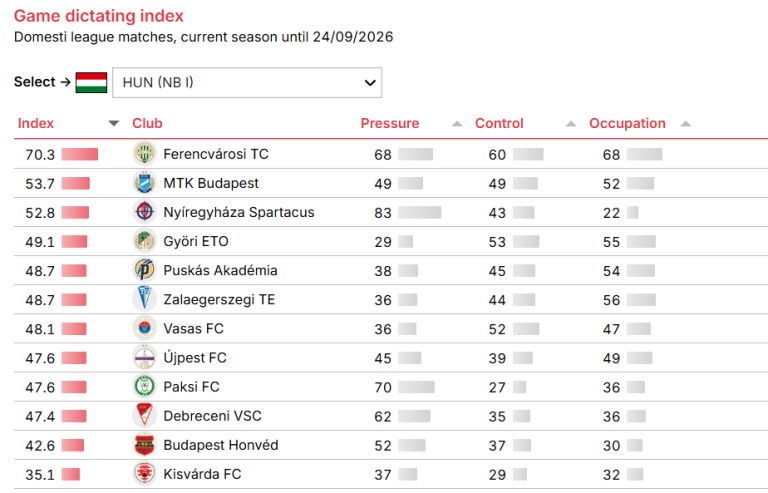Viewport: 768px width, 493px height.
Task: Open the Paksi FC club name link
Action: point(192,387)
